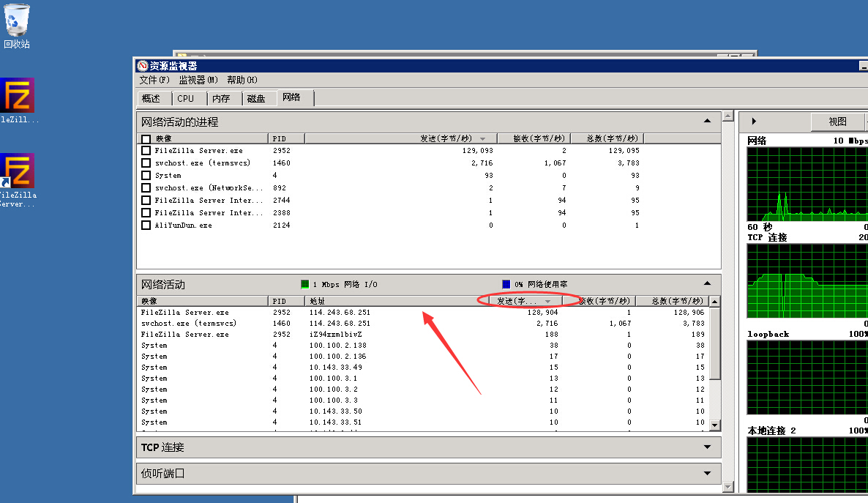
Task: Click the Resource Monitor title bar icon
Action: click(143, 66)
